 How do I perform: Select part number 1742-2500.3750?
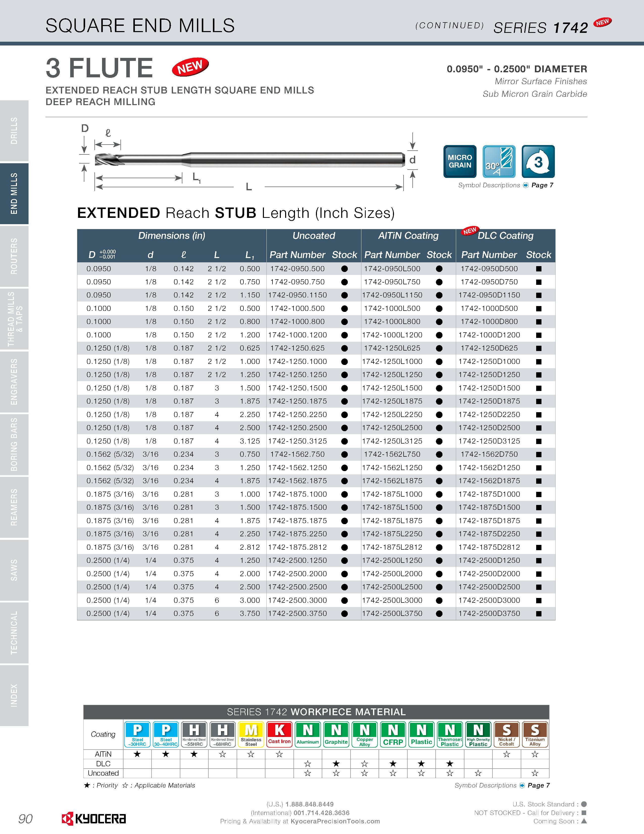click(x=298, y=614)
